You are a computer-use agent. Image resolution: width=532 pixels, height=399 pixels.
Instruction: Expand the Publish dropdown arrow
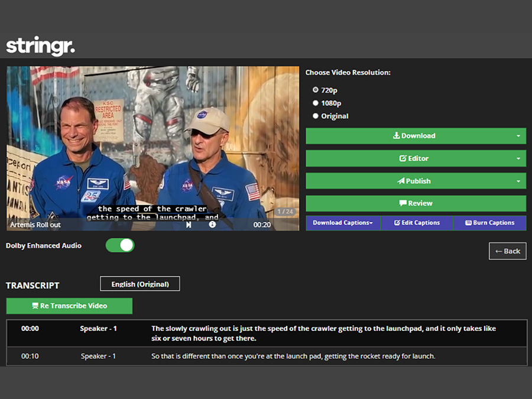coord(518,181)
